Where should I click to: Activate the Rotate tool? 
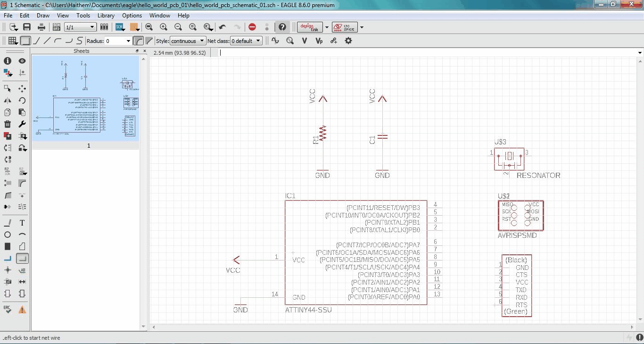coord(22,101)
